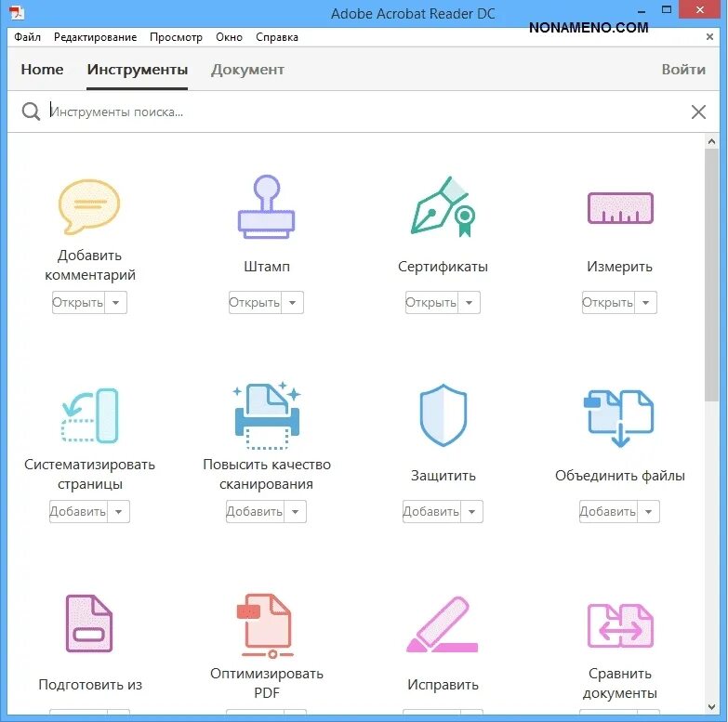Click the Redact marker icon

(443, 624)
